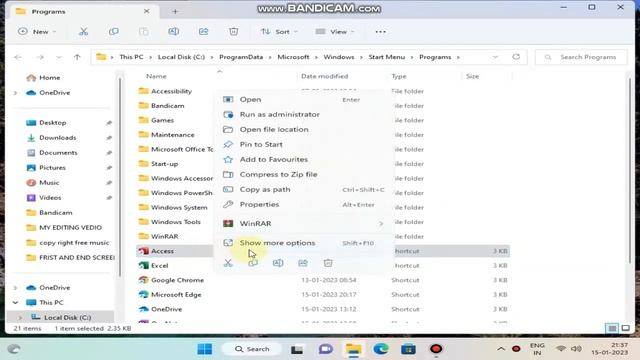Click the Refresh icon beside the address bar
640x360 pixels.
516,57
